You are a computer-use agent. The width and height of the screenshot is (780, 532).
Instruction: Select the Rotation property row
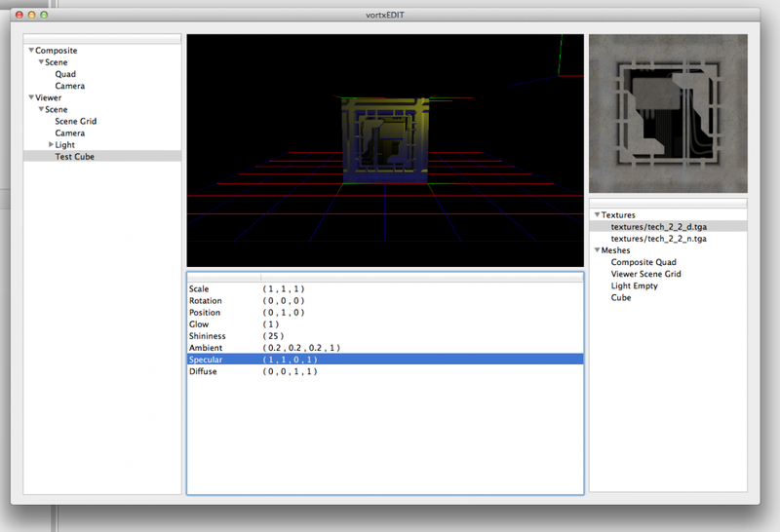(385, 301)
